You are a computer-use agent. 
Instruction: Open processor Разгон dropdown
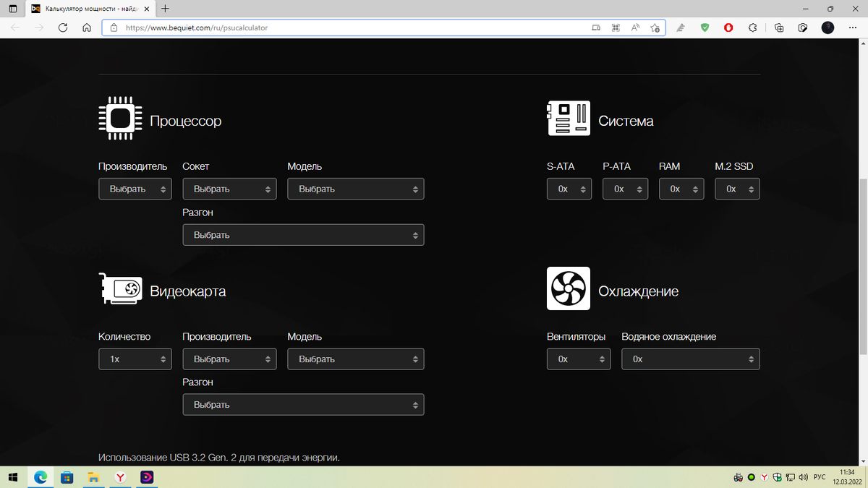coord(303,235)
